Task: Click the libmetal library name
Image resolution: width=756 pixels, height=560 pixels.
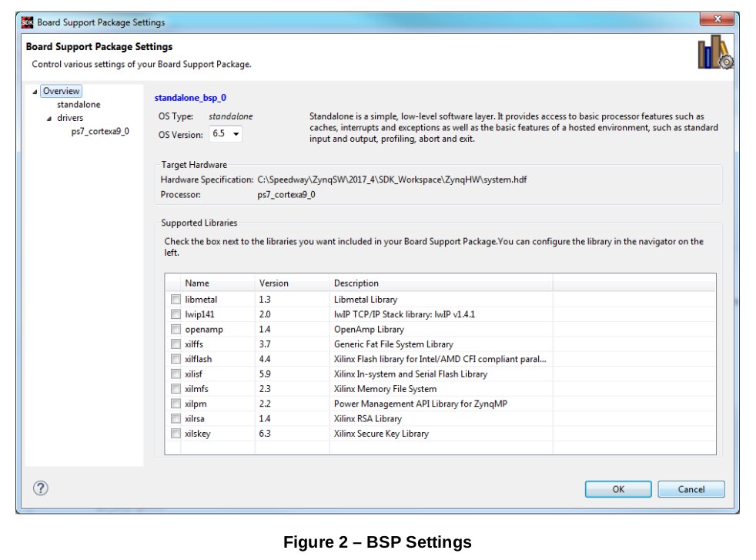Action: [x=201, y=300]
